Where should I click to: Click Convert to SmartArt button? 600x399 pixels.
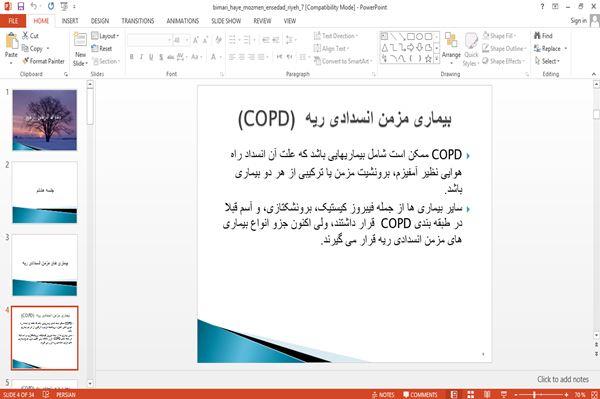pos(342,61)
